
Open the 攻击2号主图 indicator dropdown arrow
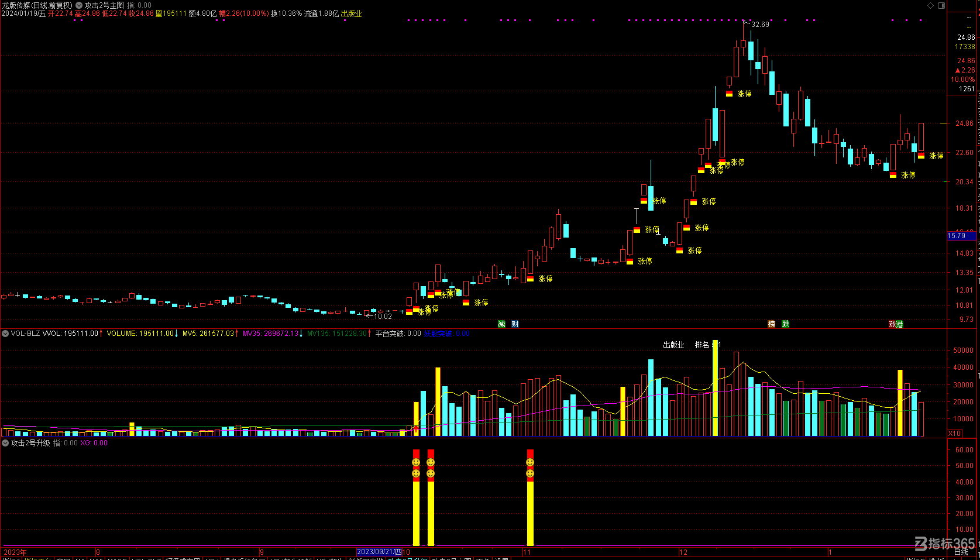coord(79,5)
